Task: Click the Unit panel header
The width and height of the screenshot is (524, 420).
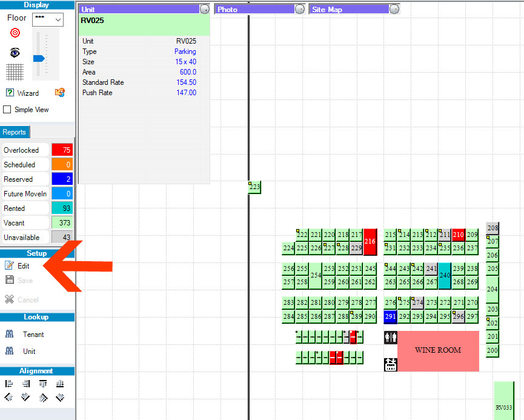Action: (x=139, y=9)
